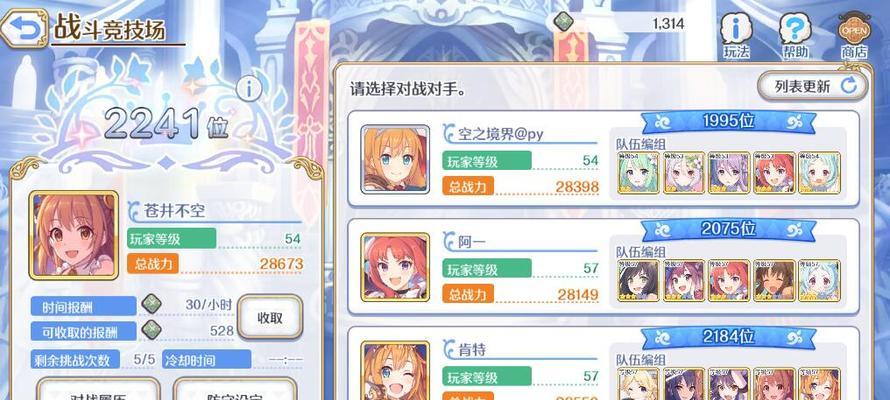Tap the coin icon beside 可收取的报酬
This screenshot has width=890, height=400.
[x=151, y=330]
